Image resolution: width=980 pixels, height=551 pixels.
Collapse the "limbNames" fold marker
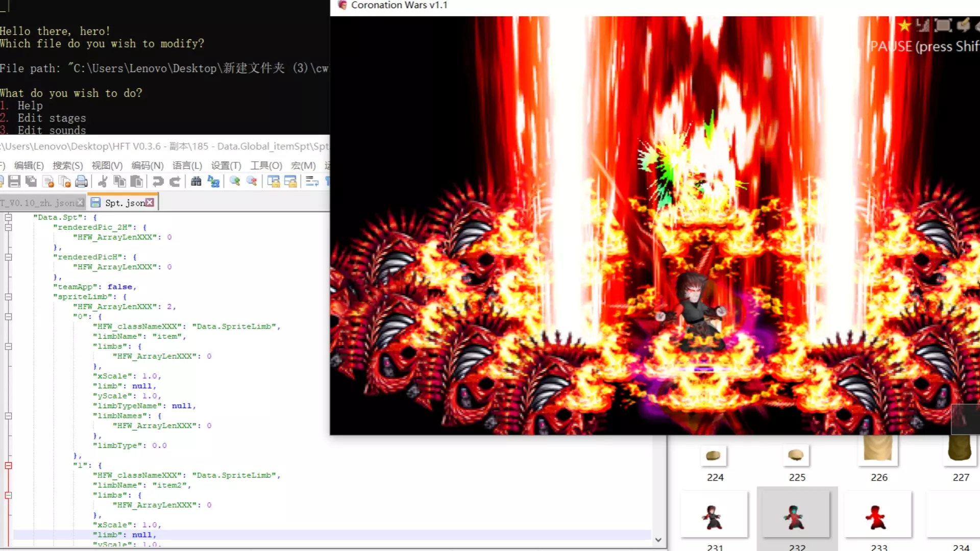tap(8, 416)
